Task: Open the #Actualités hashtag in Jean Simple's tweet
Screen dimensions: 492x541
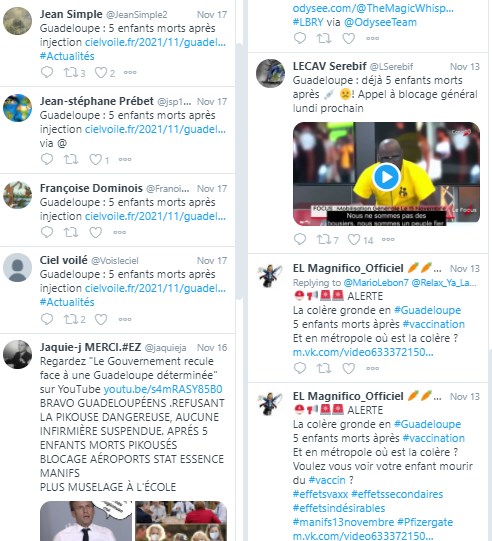Action: point(67,56)
